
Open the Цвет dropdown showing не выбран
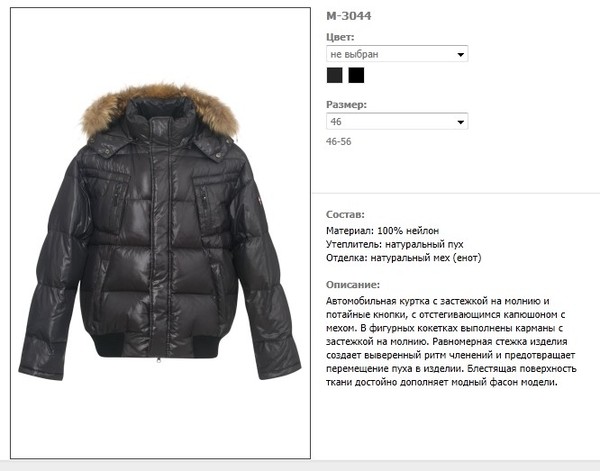pos(397,54)
